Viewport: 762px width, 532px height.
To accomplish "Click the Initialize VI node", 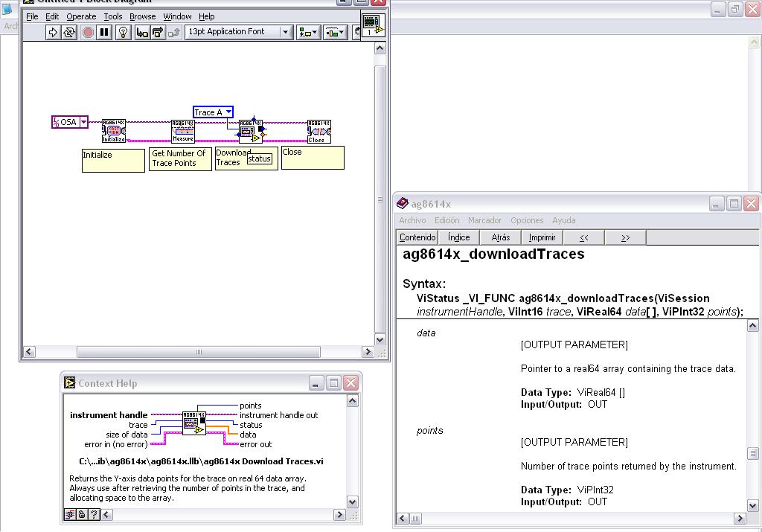I will click(113, 131).
